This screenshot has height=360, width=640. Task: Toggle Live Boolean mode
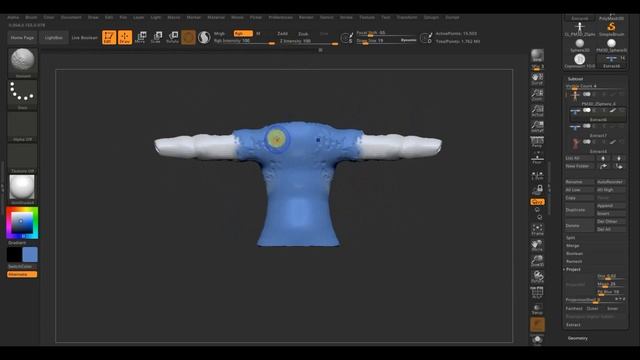84,38
